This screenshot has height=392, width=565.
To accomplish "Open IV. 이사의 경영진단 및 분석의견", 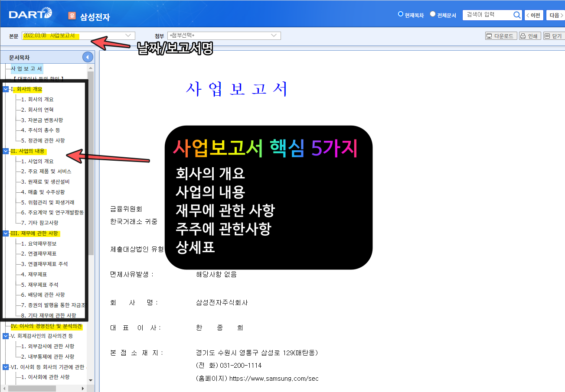I will (46, 326).
